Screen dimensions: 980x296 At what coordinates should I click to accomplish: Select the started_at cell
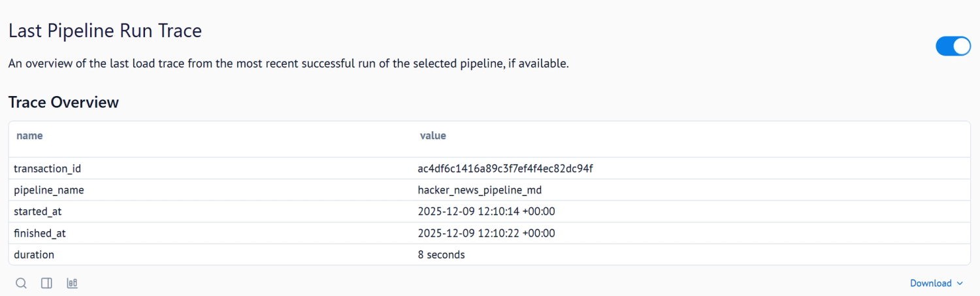click(x=37, y=212)
